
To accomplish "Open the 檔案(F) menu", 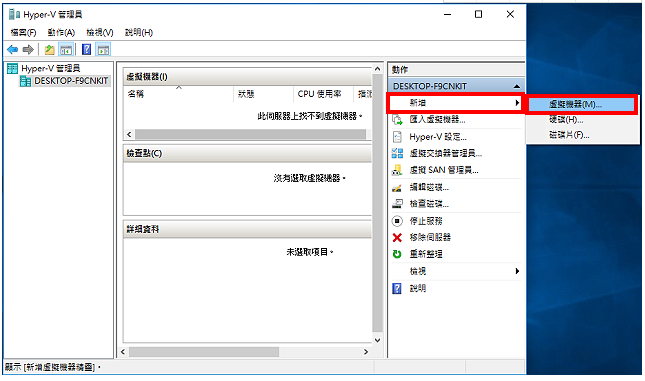I will coord(23,33).
